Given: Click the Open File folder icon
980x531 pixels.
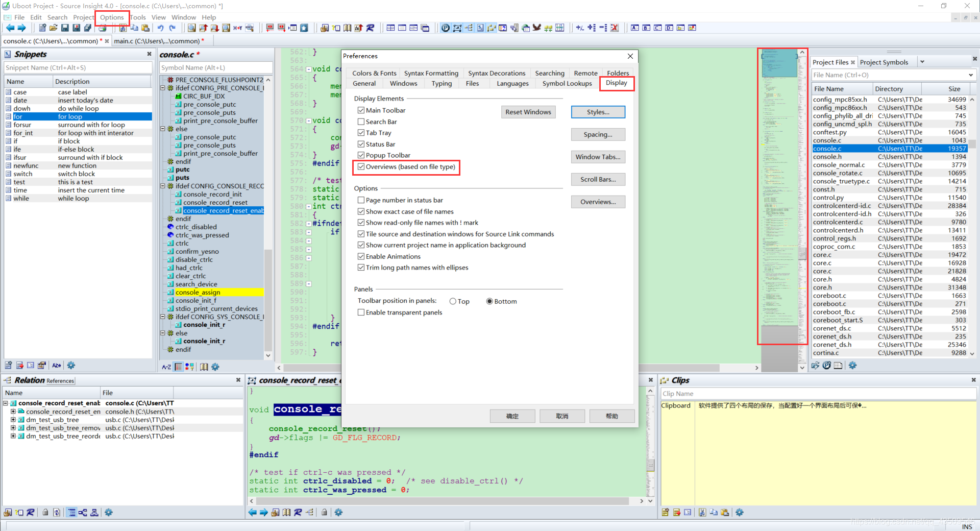Looking at the screenshot, I should pos(54,28).
